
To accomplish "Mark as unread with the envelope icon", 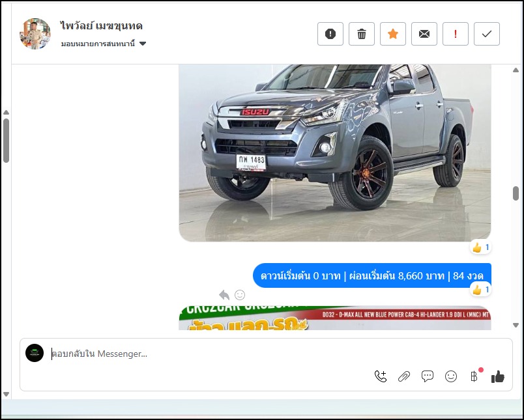I will [x=424, y=34].
